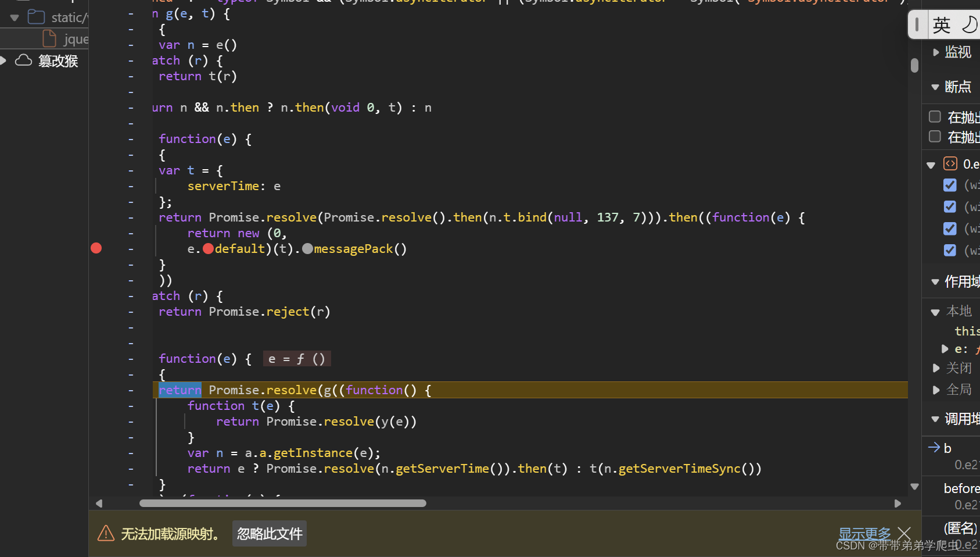This screenshot has height=557, width=980.
Task: Expand the 全局 global scope
Action: [935, 390]
